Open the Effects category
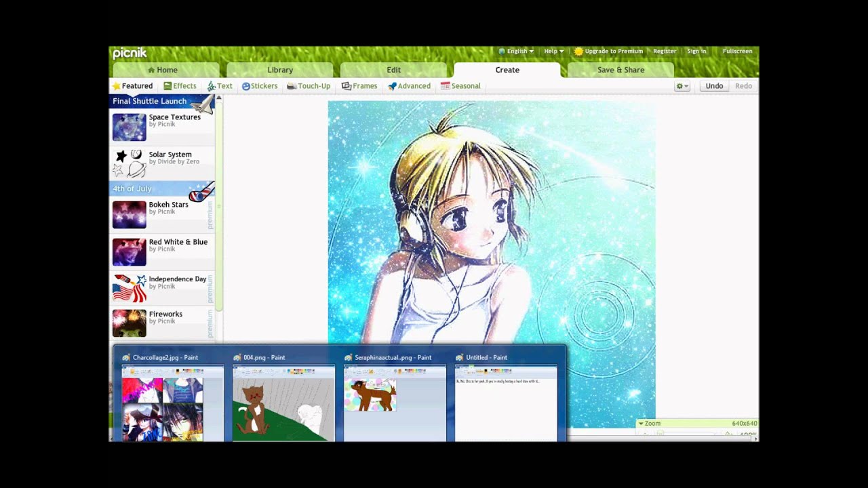The width and height of the screenshot is (868, 488). coord(180,86)
